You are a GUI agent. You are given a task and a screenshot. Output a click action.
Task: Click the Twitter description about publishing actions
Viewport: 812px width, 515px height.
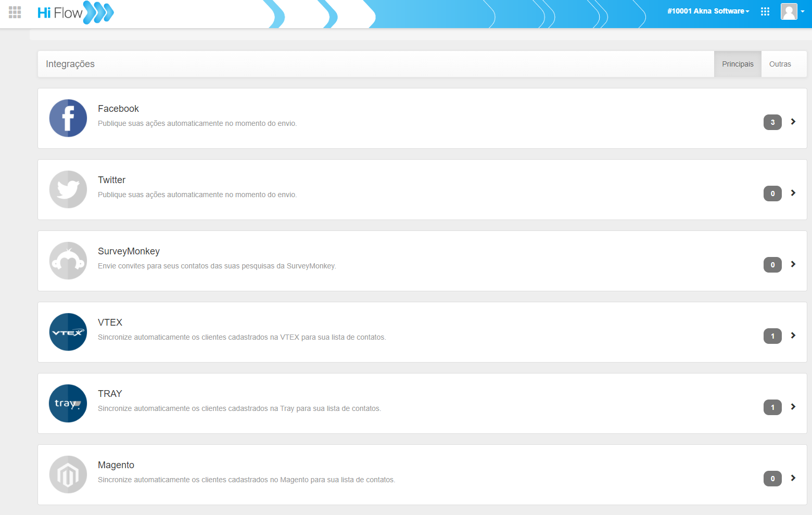pyautogui.click(x=197, y=195)
